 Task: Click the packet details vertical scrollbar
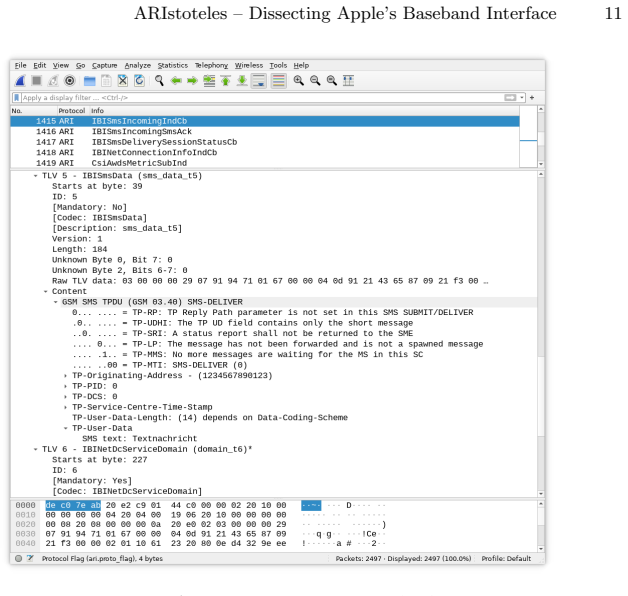pos(541,334)
